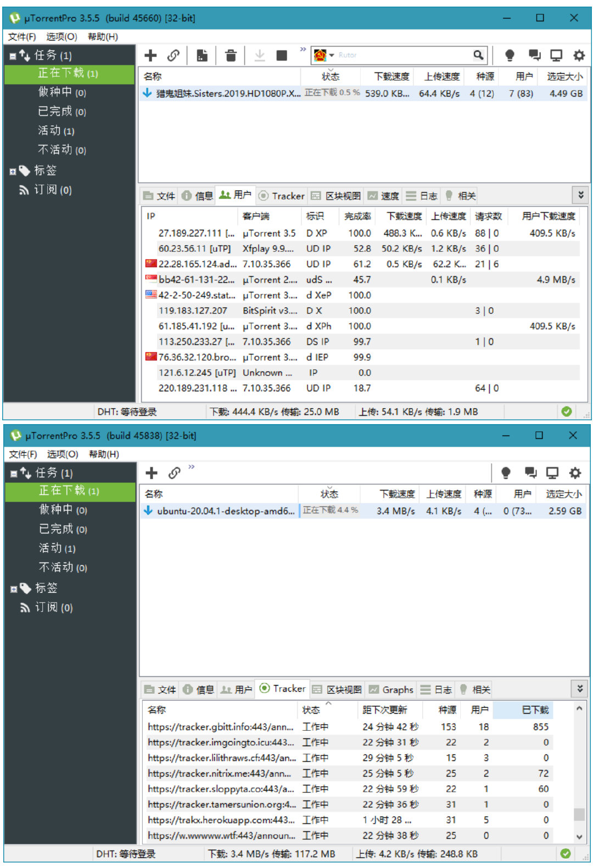Focus the Rutor search input field
This screenshot has height=868, width=593.
click(403, 55)
